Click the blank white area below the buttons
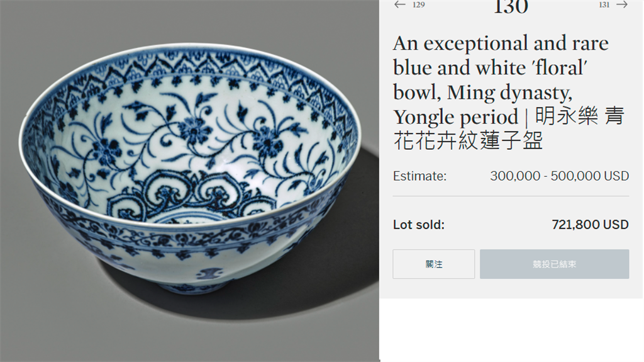Screen dimensions: 644x362 [511, 327]
